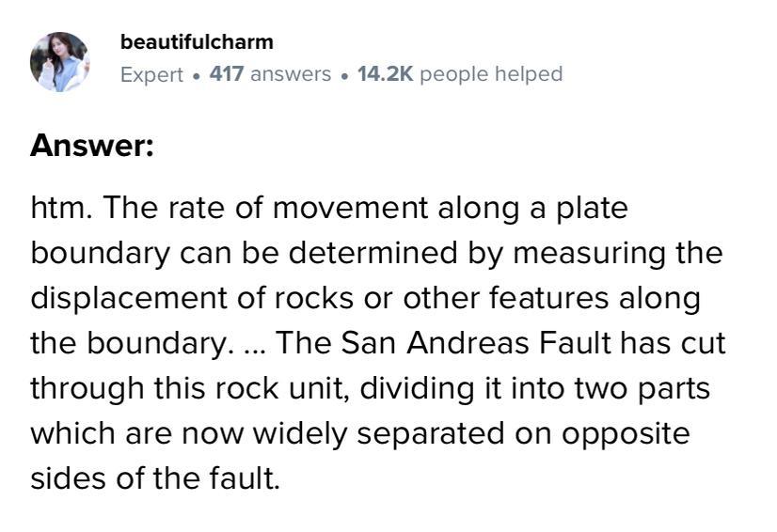Click the words 'rate of movement'

point(298,208)
